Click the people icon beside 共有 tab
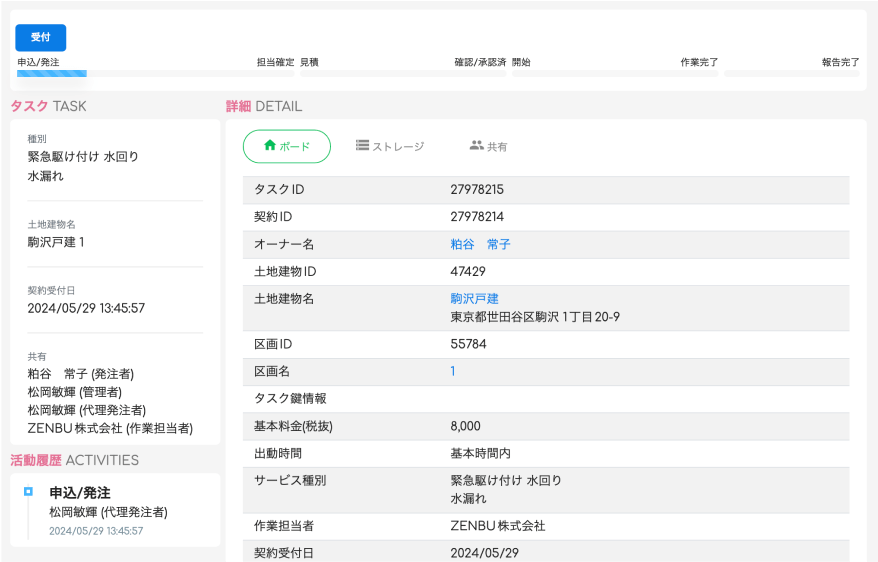The width and height of the screenshot is (878, 562). pos(476,146)
